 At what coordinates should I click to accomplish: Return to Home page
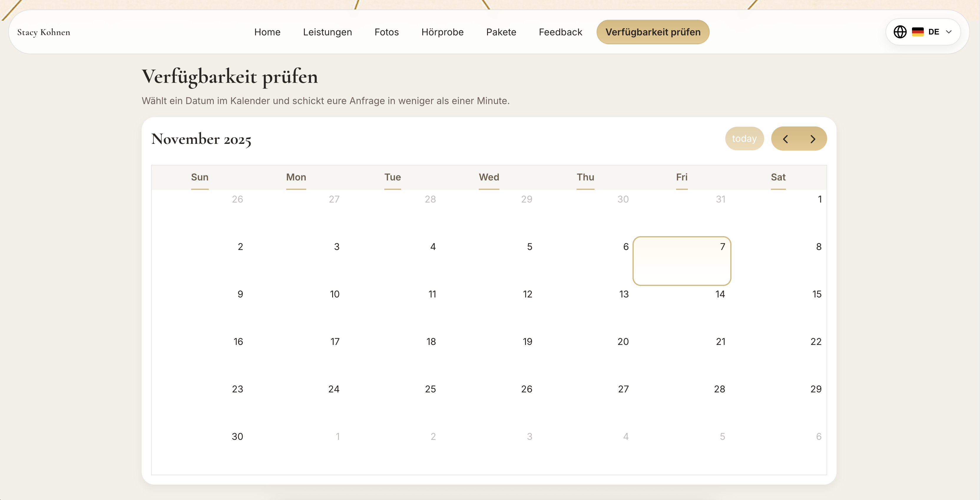pyautogui.click(x=267, y=32)
